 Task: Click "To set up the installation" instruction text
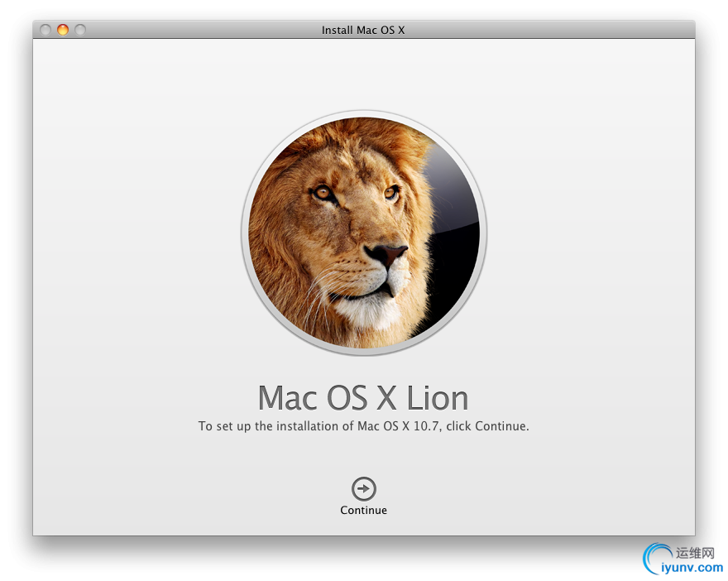[363, 426]
